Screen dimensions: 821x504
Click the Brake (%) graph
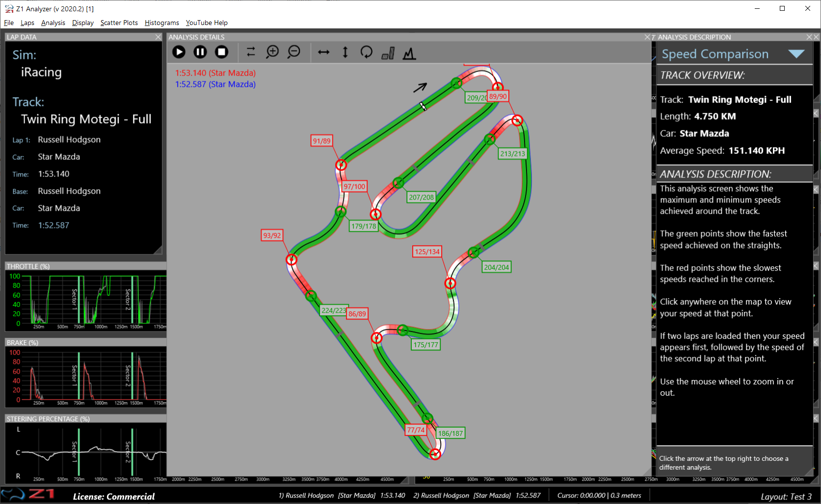86,378
